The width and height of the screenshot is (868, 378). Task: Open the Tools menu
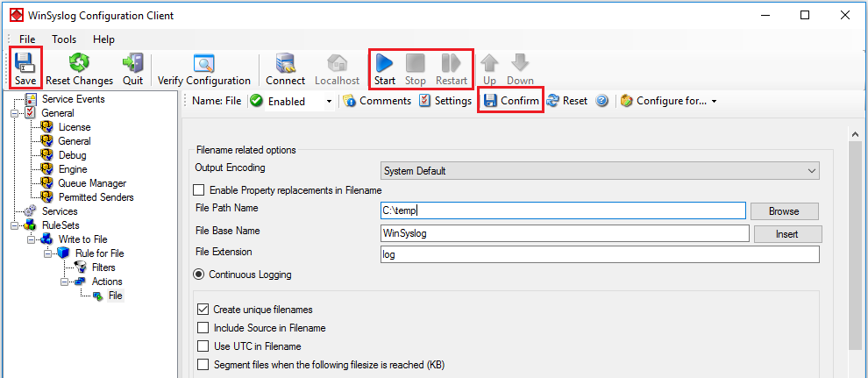click(64, 39)
